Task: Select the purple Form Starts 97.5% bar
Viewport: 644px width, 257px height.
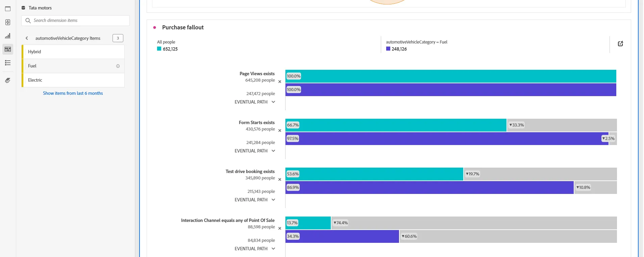Action: pos(447,139)
